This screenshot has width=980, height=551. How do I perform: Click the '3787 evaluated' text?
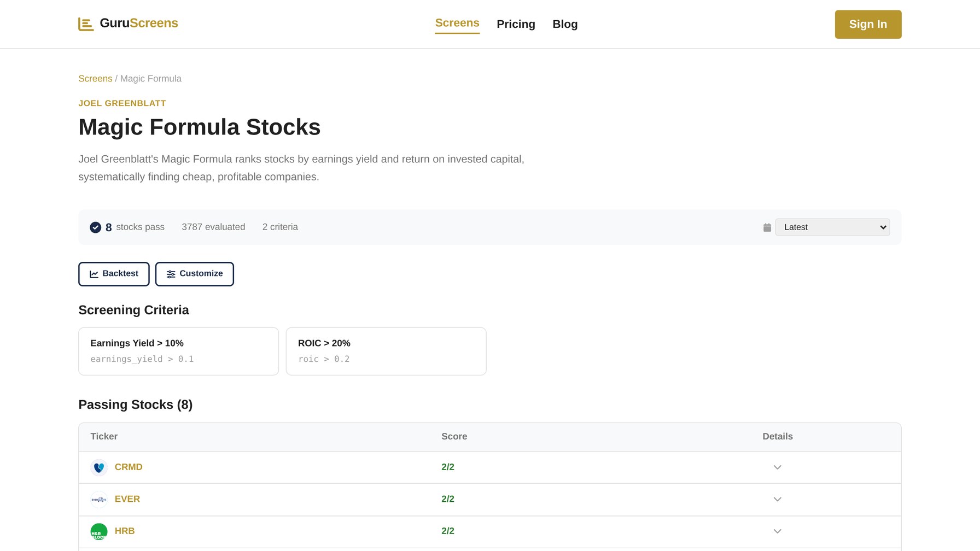click(213, 227)
